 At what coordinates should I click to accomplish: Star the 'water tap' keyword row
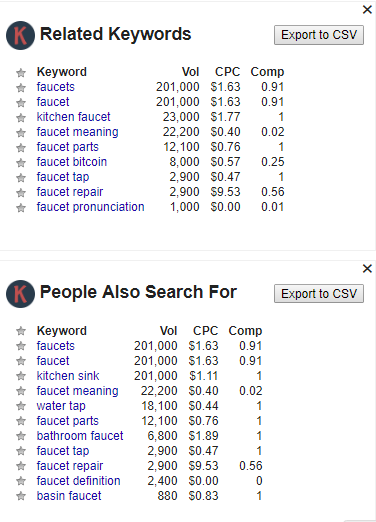click(x=21, y=406)
